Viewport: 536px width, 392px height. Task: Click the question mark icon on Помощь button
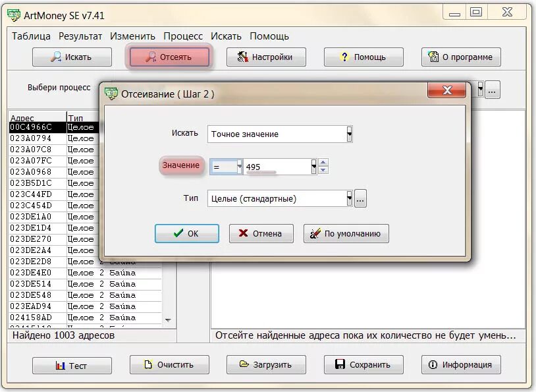pos(344,57)
